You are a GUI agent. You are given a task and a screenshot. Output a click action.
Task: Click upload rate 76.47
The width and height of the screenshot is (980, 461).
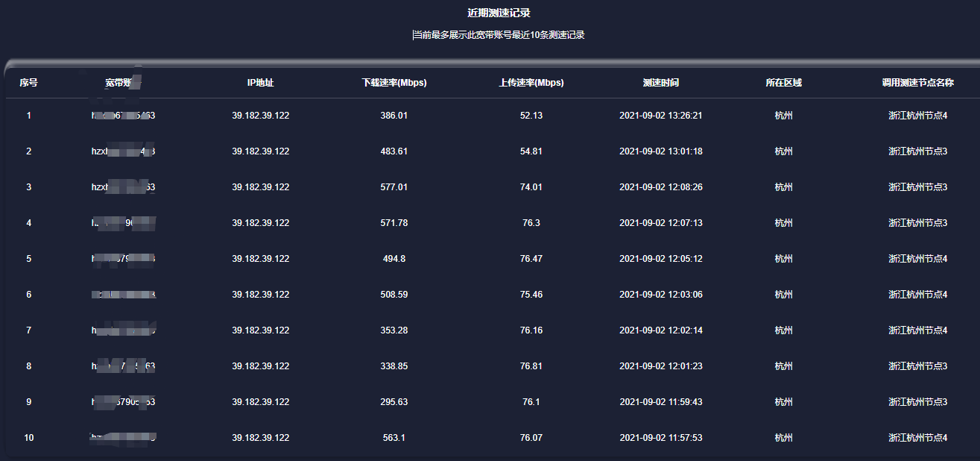coord(531,259)
